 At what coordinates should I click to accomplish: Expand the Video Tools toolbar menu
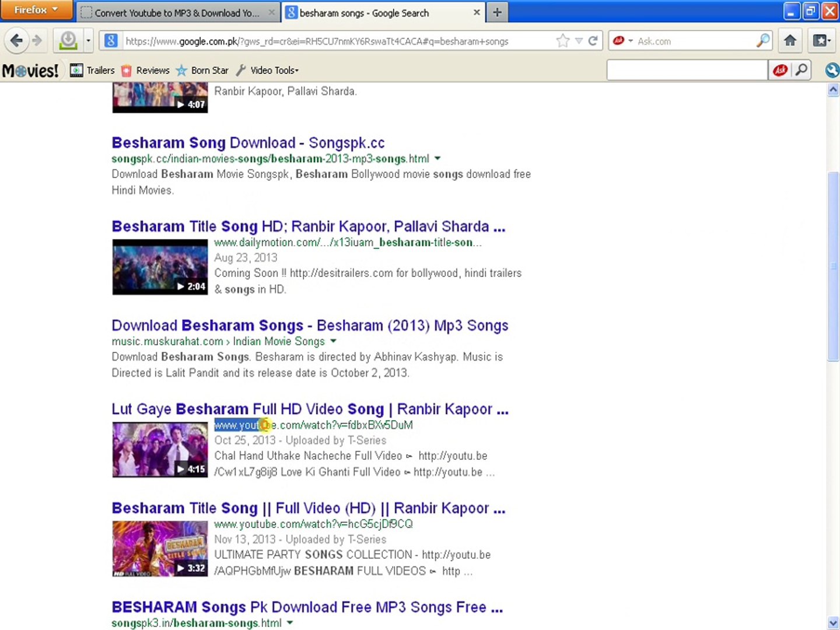click(267, 71)
